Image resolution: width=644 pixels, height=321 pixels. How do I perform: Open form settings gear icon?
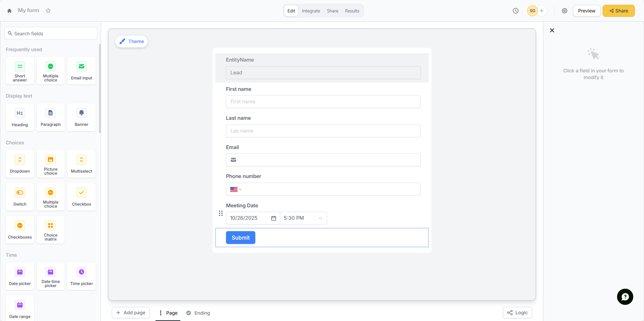pos(564,11)
